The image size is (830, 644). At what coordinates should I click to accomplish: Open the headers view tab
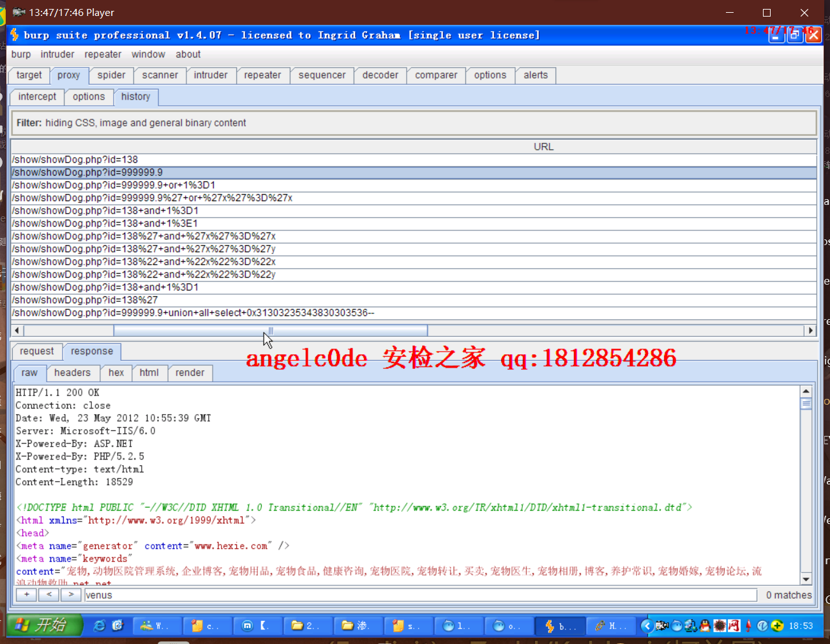point(73,373)
